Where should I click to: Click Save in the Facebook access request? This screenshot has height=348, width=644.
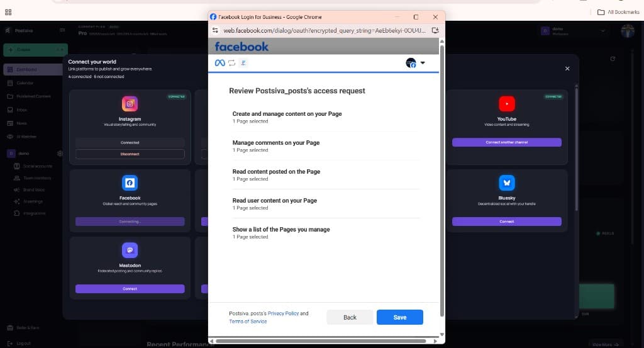click(399, 317)
